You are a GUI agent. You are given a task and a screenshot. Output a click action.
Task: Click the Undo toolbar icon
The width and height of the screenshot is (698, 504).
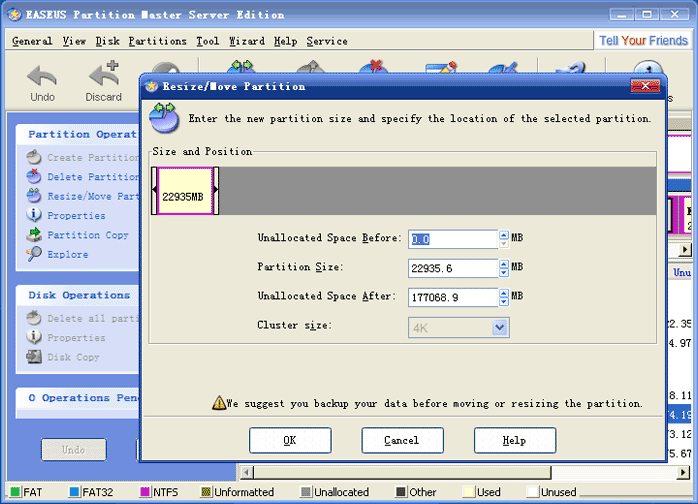[x=42, y=76]
